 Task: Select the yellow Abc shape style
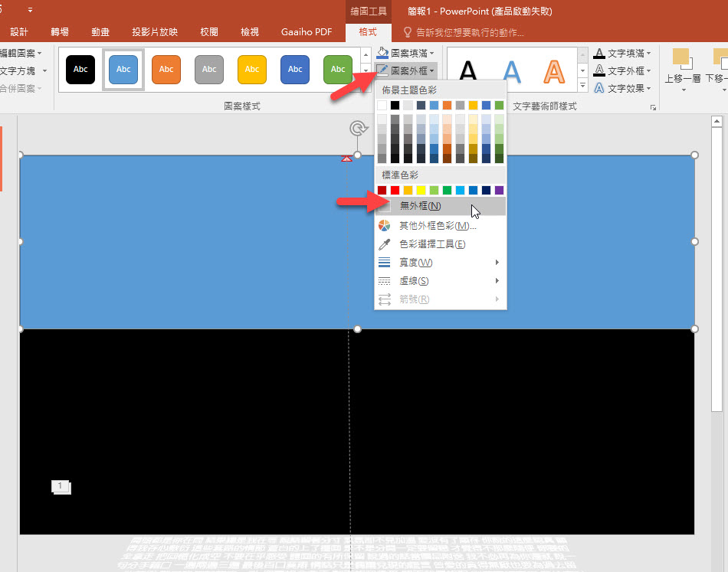(252, 69)
